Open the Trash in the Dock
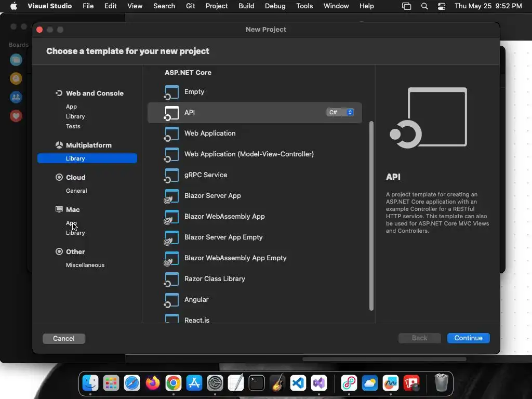 (x=442, y=383)
